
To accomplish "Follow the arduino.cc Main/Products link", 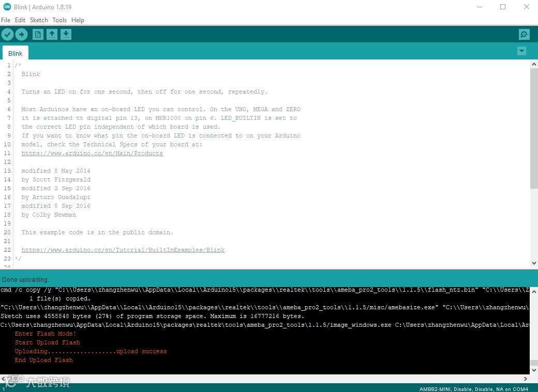I will coord(92,153).
